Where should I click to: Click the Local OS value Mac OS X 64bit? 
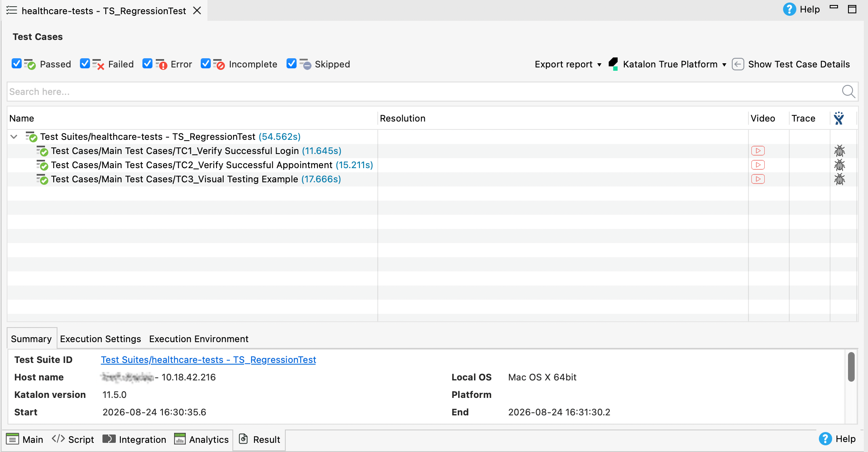(x=542, y=377)
